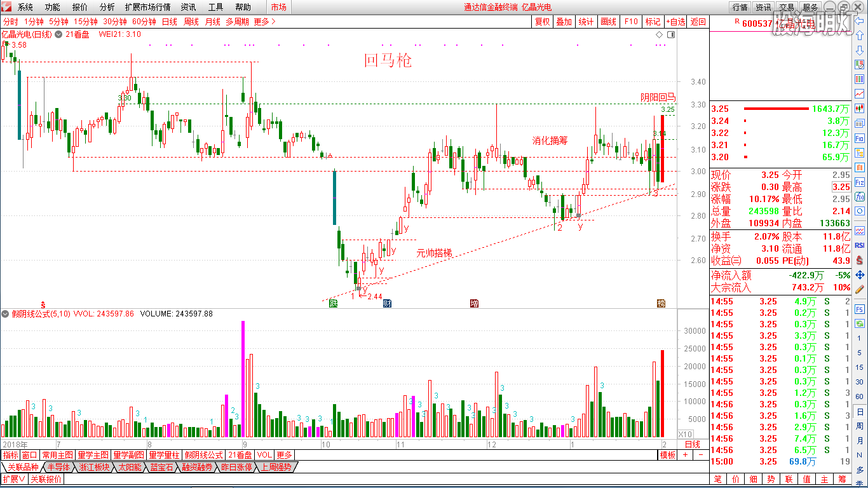Click the tree structure icon in sidebar
Viewport: 868px width, 488px height.
pyautogui.click(x=860, y=152)
